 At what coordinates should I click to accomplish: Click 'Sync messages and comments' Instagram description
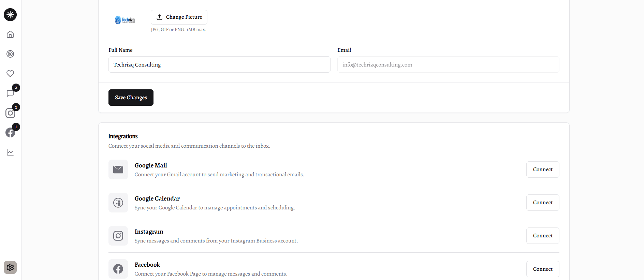pos(216,241)
